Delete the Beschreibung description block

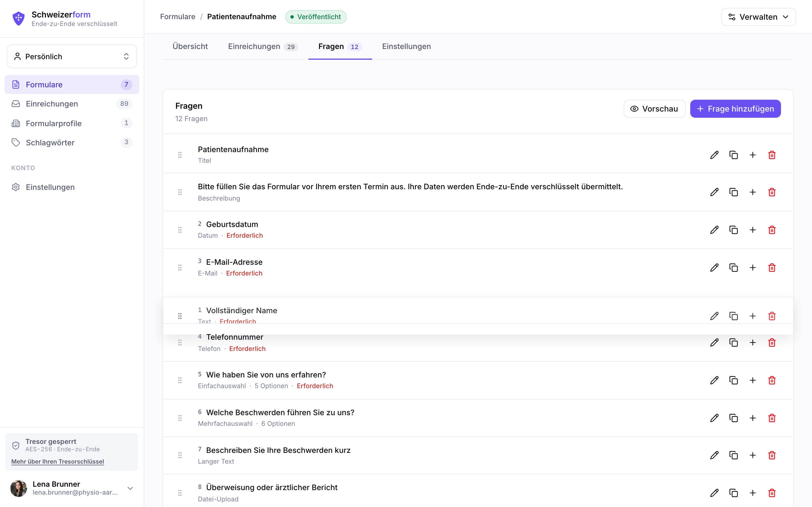(772, 192)
